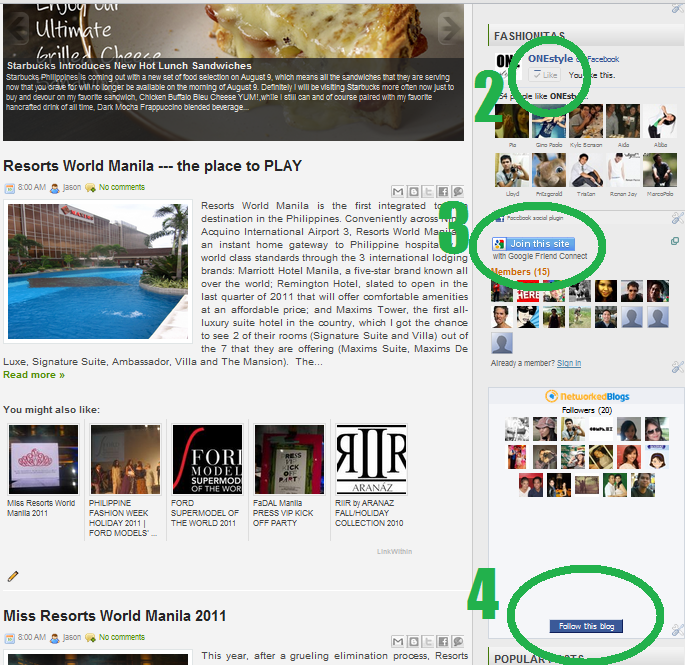Open Resorts World Manila post title
Image resolution: width=685 pixels, height=665 pixels.
pos(152,166)
